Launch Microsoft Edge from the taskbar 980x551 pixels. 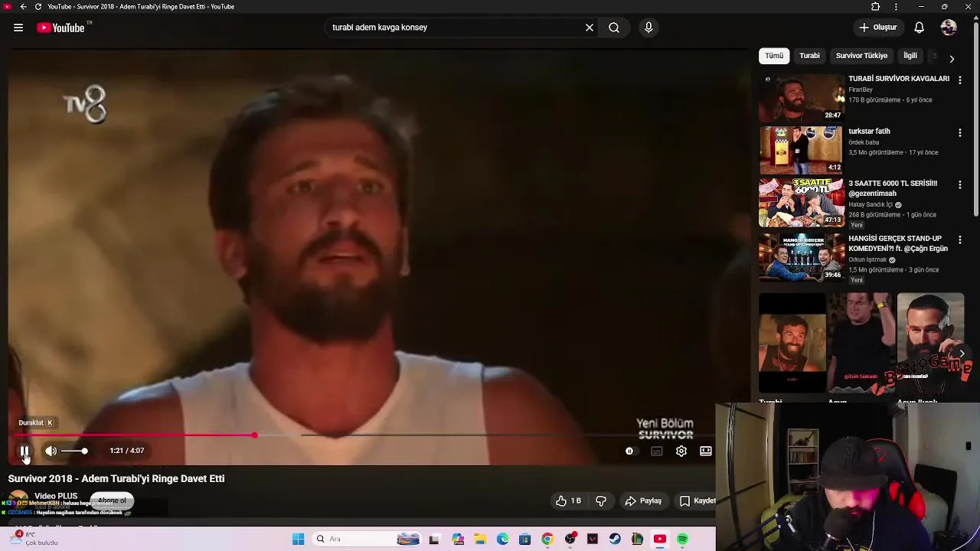click(x=502, y=539)
